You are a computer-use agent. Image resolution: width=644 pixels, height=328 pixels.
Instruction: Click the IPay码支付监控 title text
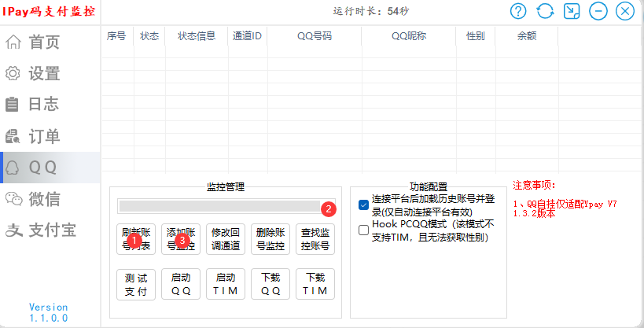(x=49, y=12)
